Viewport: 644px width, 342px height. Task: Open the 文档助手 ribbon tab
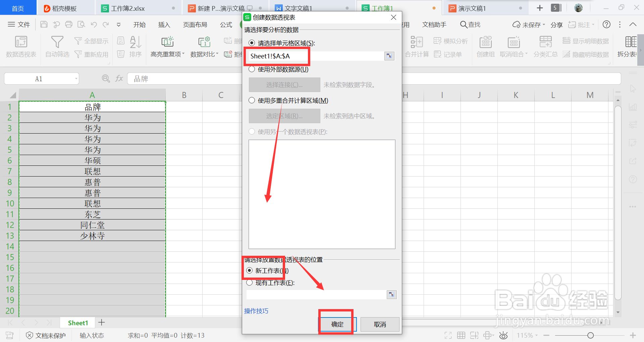coord(434,25)
